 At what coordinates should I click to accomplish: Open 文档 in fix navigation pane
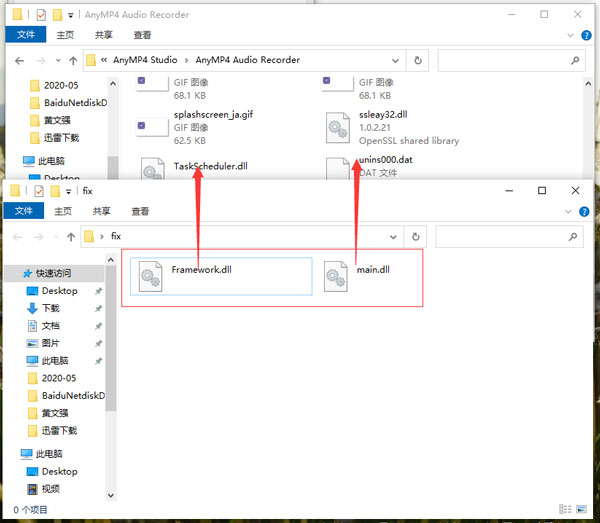point(51,326)
